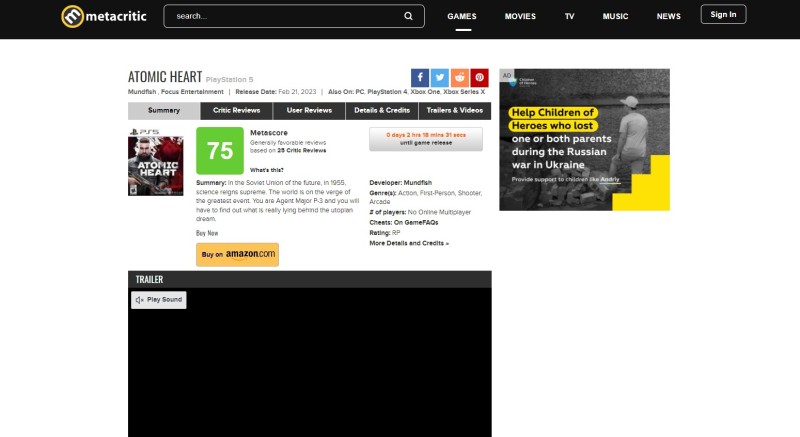The width and height of the screenshot is (800, 437).
Task: Open the Mundfish developer link
Action: 417,183
